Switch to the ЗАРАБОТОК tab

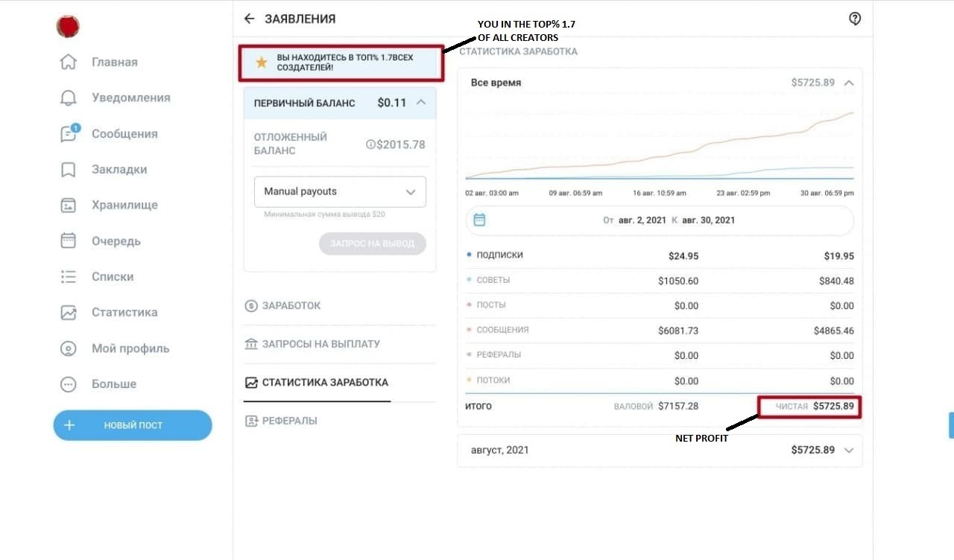291,306
